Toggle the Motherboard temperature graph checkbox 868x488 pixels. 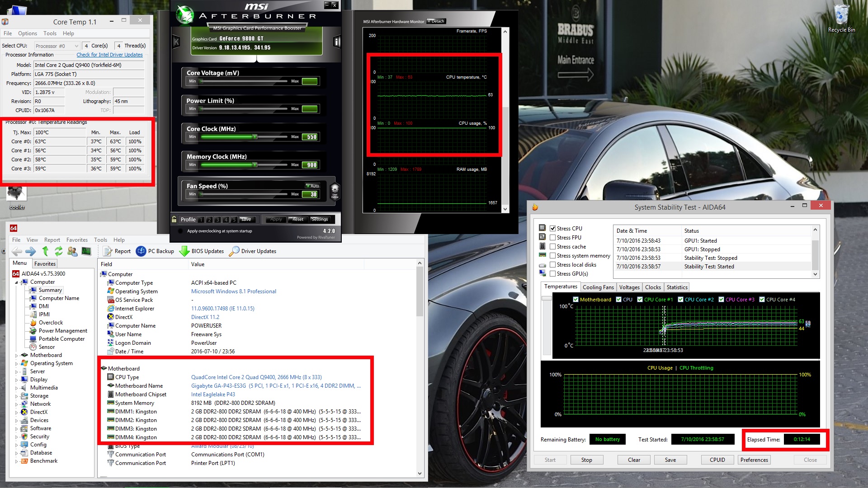tap(576, 300)
